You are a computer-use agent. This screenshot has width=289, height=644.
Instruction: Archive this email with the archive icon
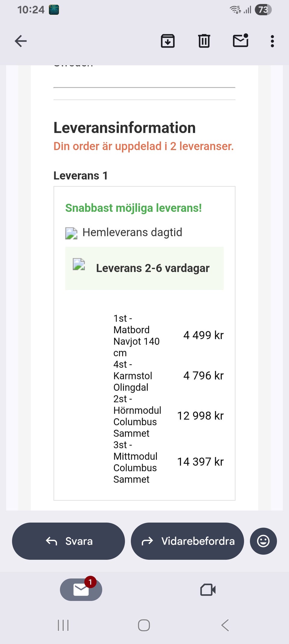tap(168, 41)
